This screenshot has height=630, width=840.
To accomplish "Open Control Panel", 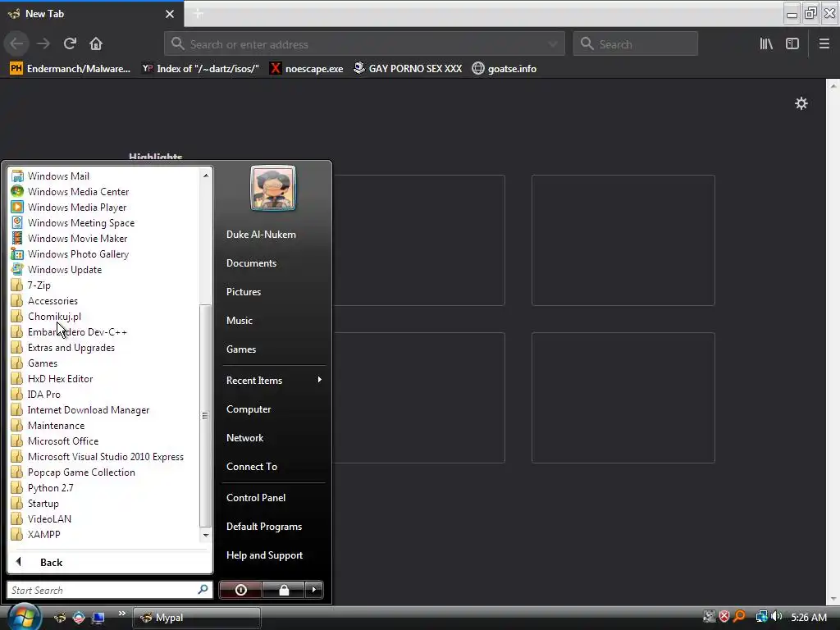I will click(256, 497).
